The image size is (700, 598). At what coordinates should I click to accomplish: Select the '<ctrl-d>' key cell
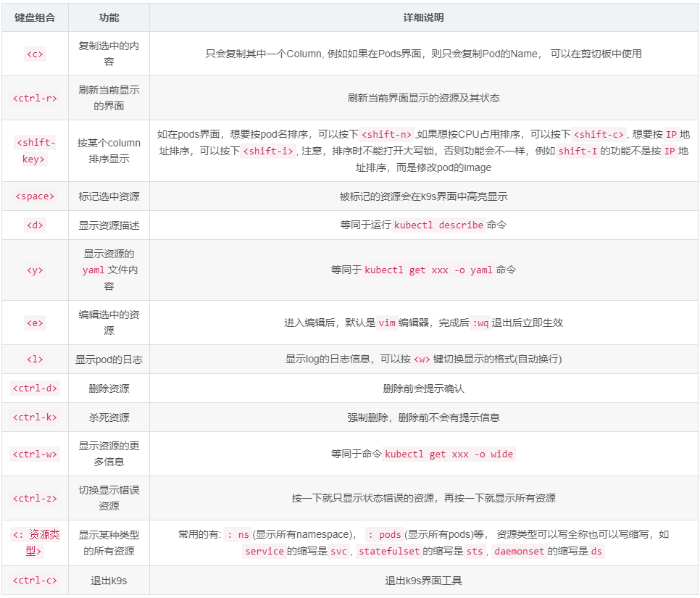tap(35, 388)
